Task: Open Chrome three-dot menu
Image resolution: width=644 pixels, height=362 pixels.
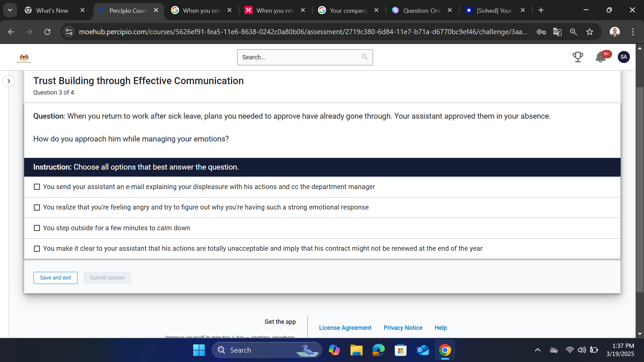Action: click(633, 32)
